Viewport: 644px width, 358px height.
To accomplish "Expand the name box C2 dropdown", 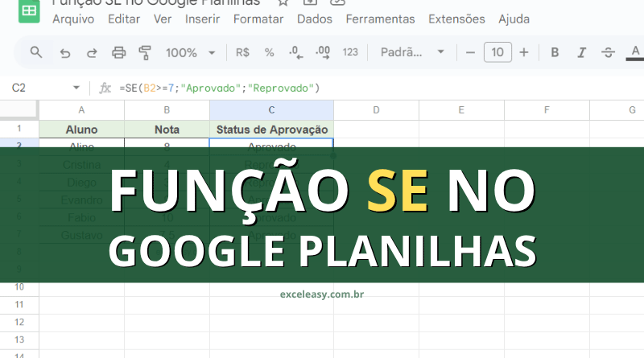I will tap(76, 88).
